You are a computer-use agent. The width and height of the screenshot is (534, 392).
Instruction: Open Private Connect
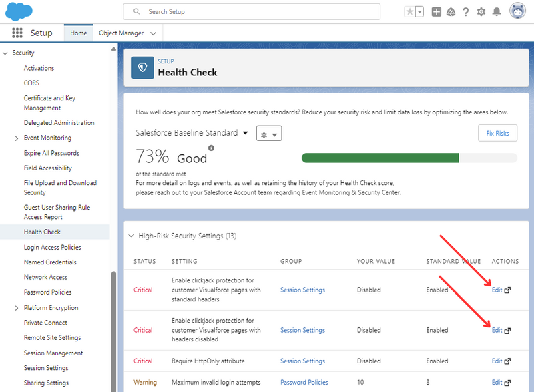coord(45,323)
